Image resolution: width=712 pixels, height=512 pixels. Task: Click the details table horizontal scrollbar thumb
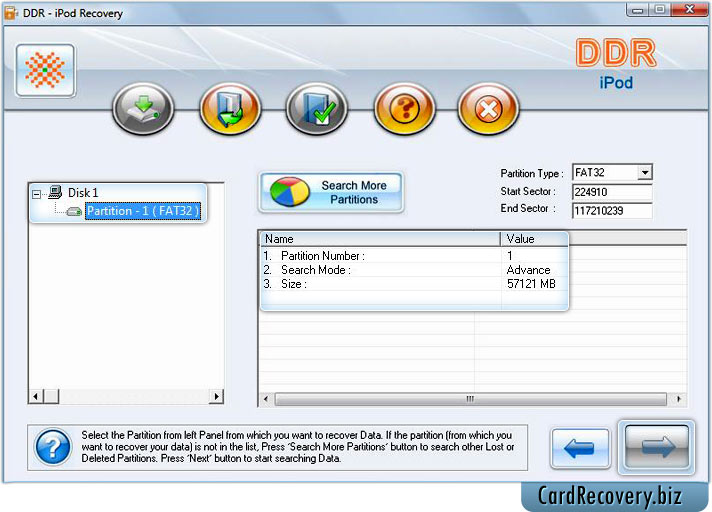point(470,399)
